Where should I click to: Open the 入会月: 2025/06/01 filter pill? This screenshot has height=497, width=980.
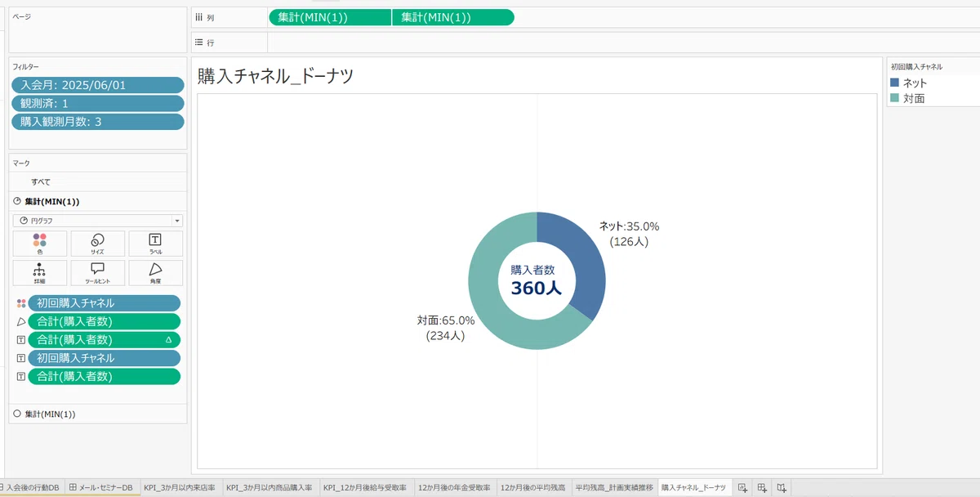click(x=98, y=85)
